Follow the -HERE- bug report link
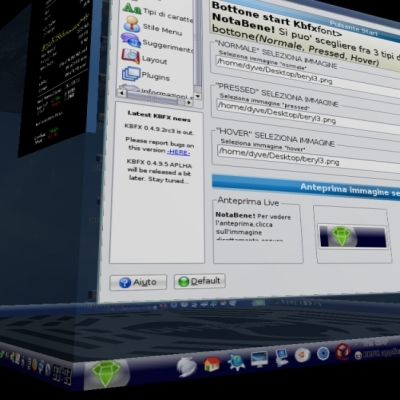 [178, 152]
